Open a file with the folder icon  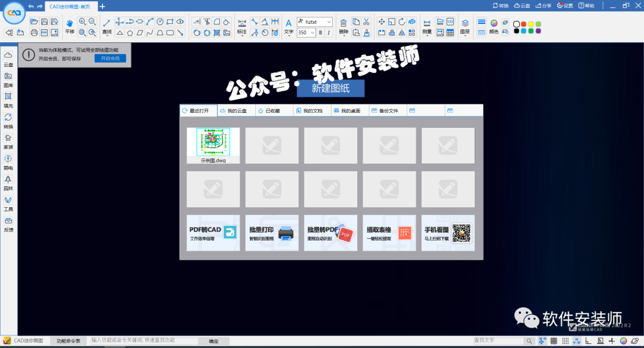[x=34, y=22]
